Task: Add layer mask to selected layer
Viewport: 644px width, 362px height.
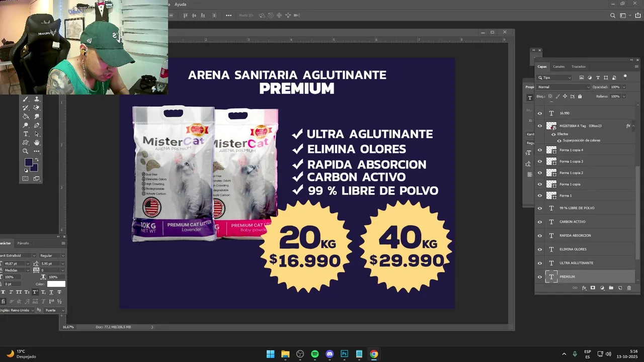Action: 593,288
